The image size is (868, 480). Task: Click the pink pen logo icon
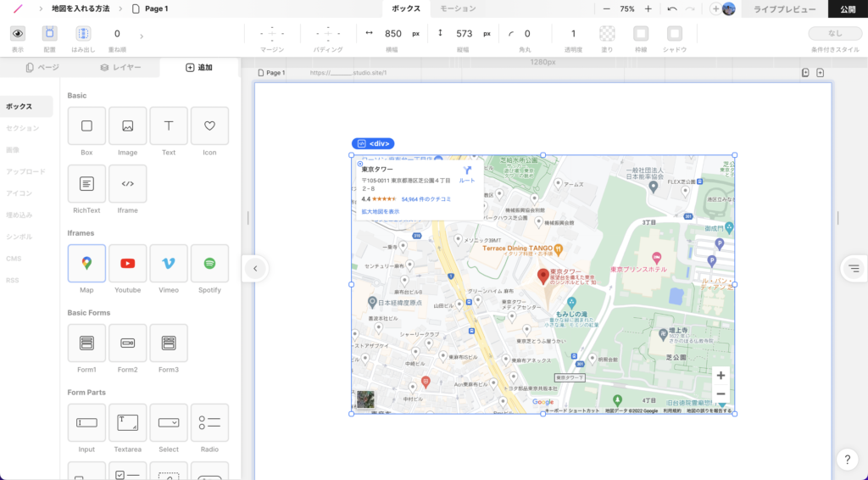pyautogui.click(x=19, y=8)
